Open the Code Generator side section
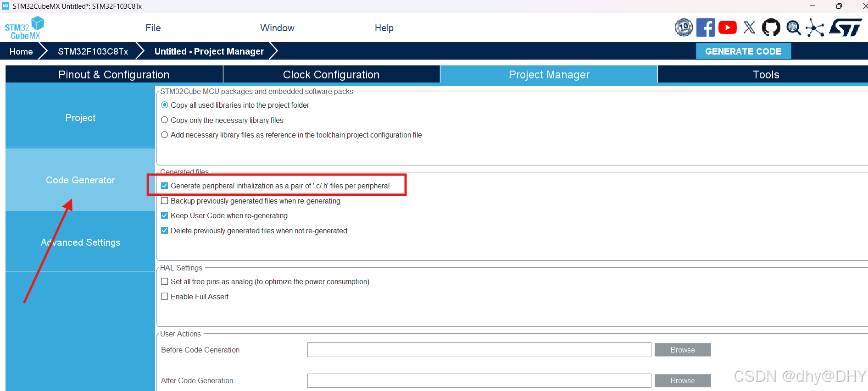Screen dimensions: 868x391 coord(80,180)
